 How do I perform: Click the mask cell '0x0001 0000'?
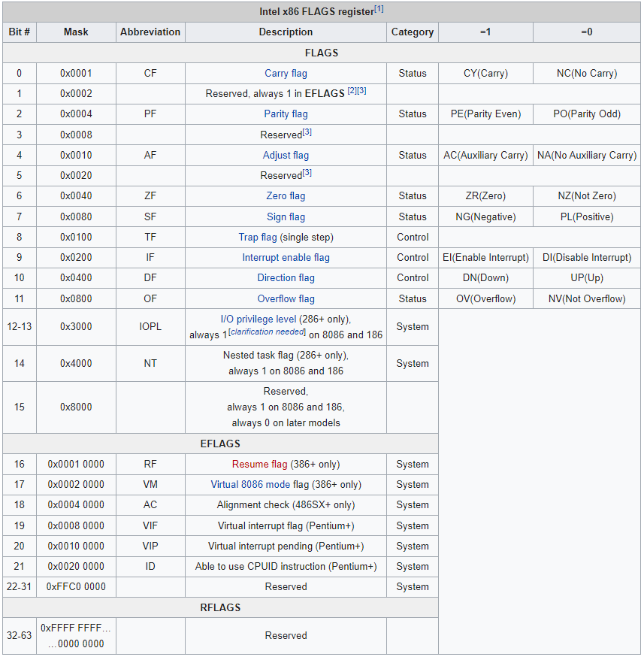pos(76,465)
